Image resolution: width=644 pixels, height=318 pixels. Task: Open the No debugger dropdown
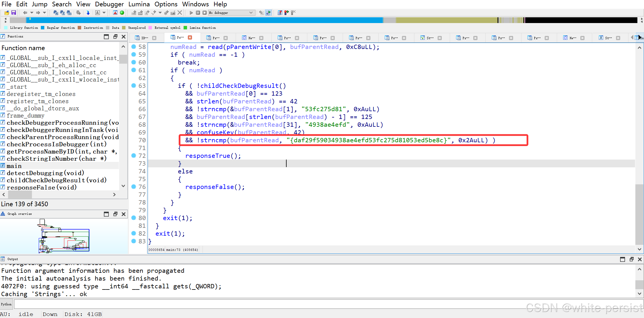[x=251, y=13]
